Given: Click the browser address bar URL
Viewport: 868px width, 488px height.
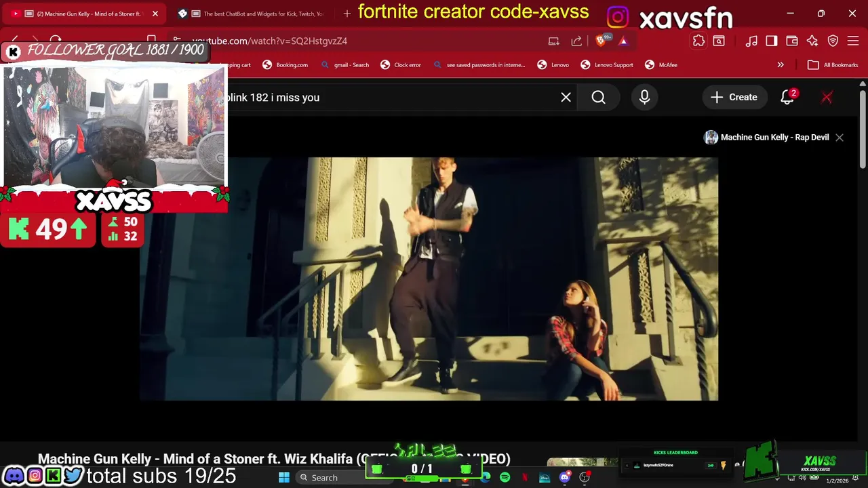Looking at the screenshot, I should pyautogui.click(x=270, y=41).
